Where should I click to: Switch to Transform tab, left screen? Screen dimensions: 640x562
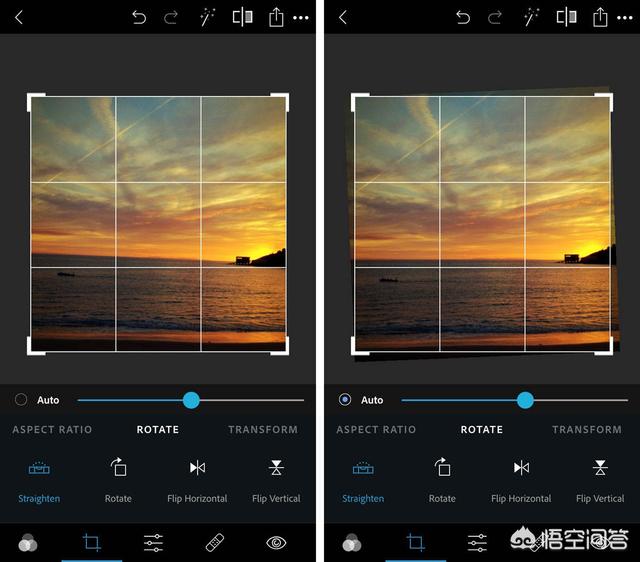point(263,429)
